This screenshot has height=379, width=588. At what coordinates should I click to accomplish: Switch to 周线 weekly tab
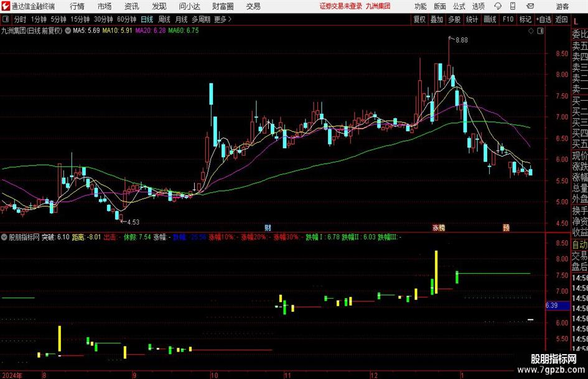[x=164, y=19]
